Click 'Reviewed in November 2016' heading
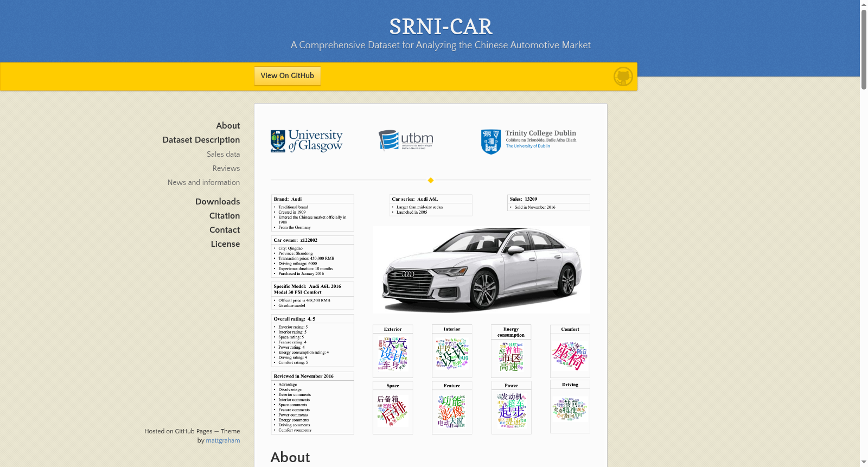Image resolution: width=868 pixels, height=467 pixels. click(x=304, y=376)
